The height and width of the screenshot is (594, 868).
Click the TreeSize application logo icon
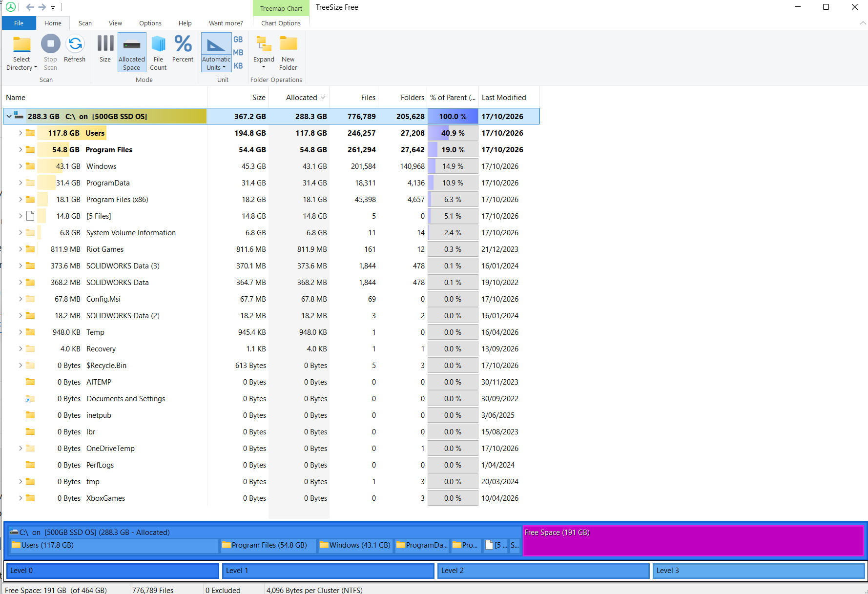point(10,7)
